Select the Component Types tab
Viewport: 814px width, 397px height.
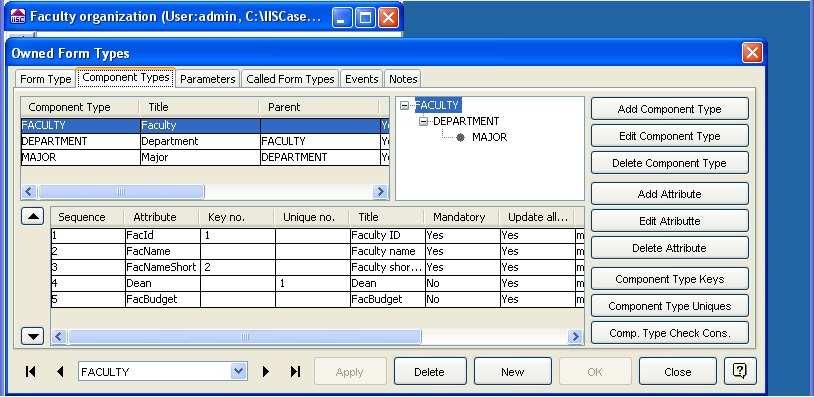tap(126, 77)
